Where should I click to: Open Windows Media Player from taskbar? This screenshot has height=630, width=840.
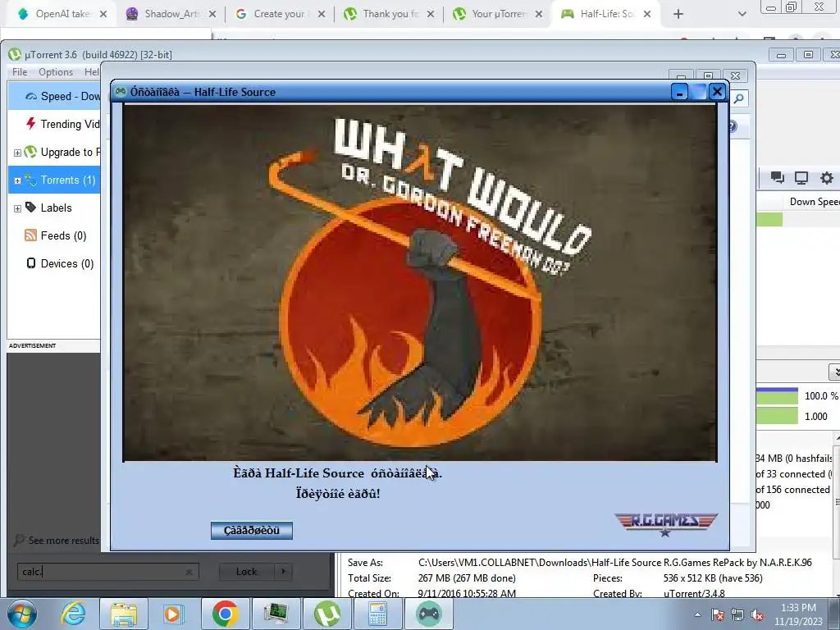coord(173,614)
